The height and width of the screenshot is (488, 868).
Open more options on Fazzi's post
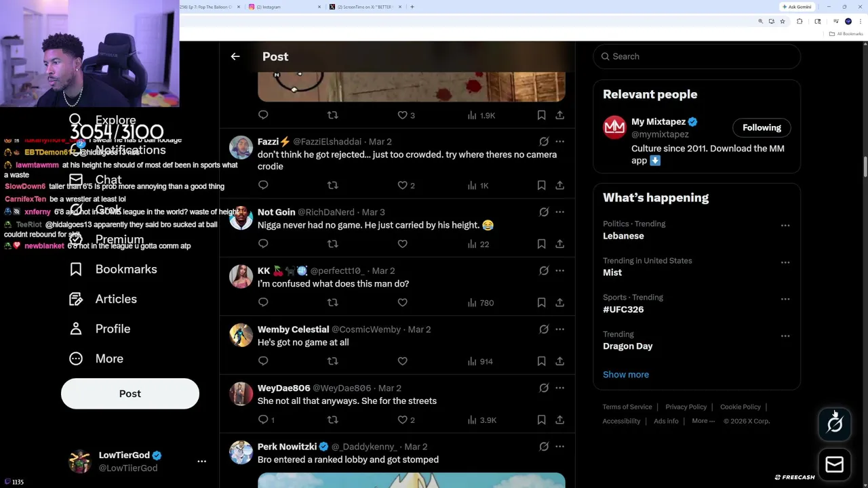tap(559, 142)
